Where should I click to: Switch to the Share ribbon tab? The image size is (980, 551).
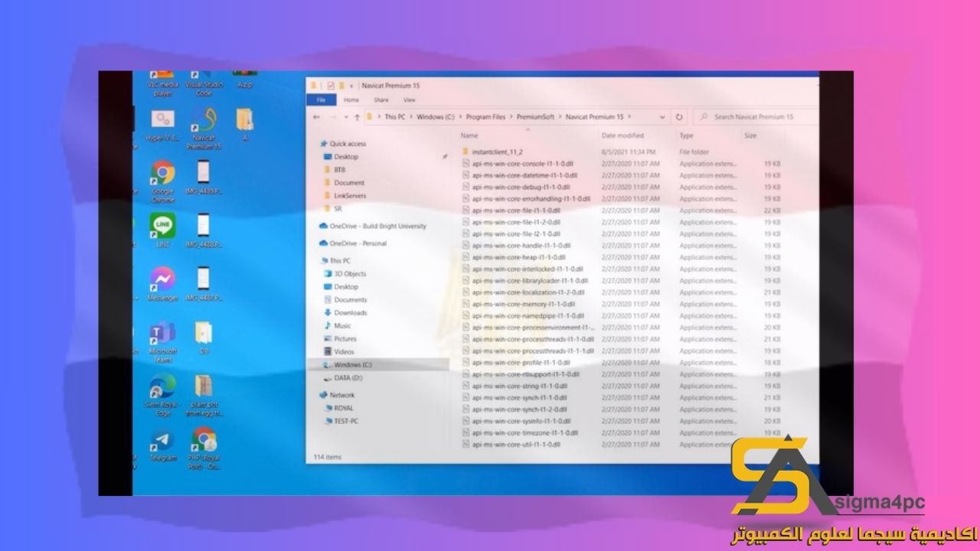[x=381, y=100]
